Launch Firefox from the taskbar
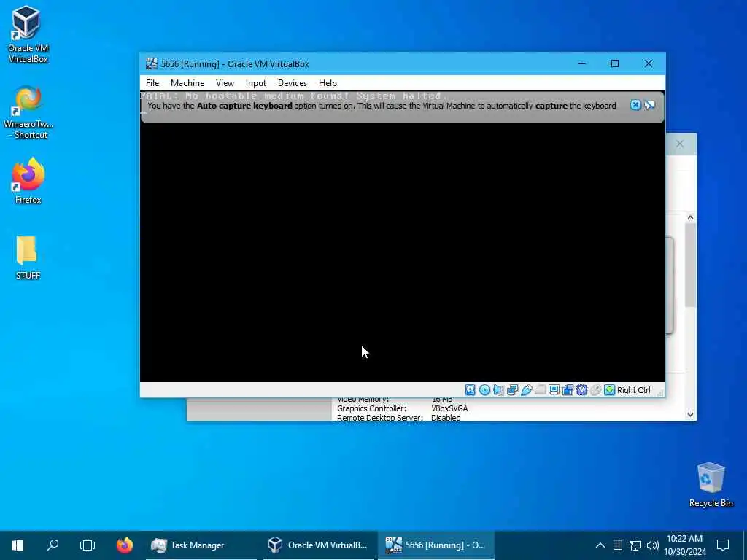 125,545
